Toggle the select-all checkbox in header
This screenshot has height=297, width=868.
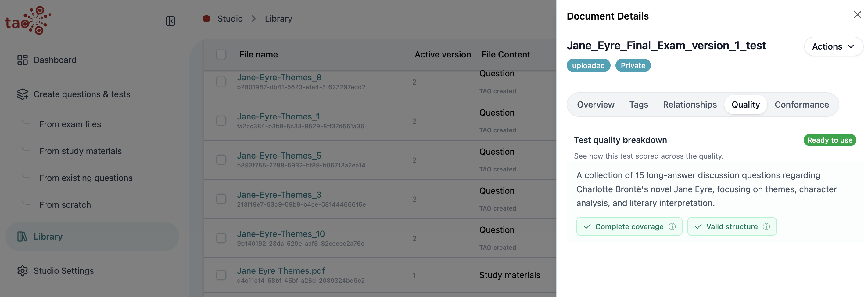click(221, 54)
